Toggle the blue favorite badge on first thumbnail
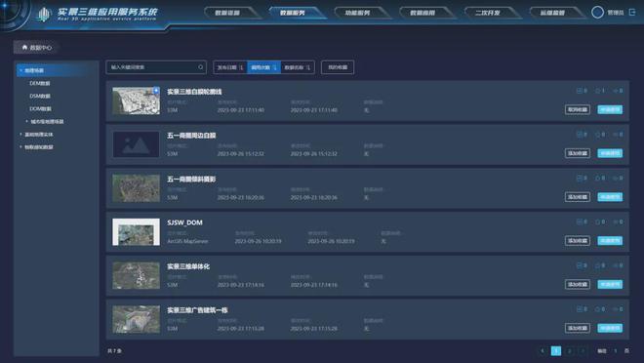The image size is (644, 363). [x=156, y=91]
